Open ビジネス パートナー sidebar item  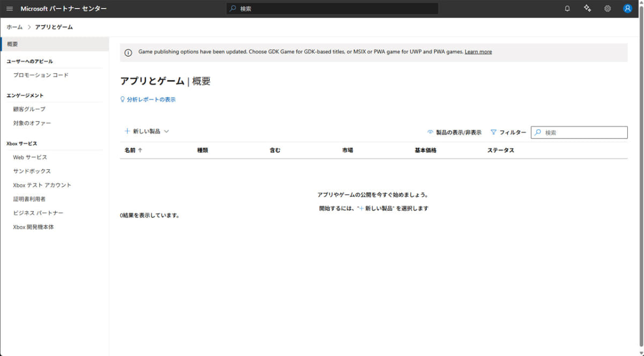[38, 213]
